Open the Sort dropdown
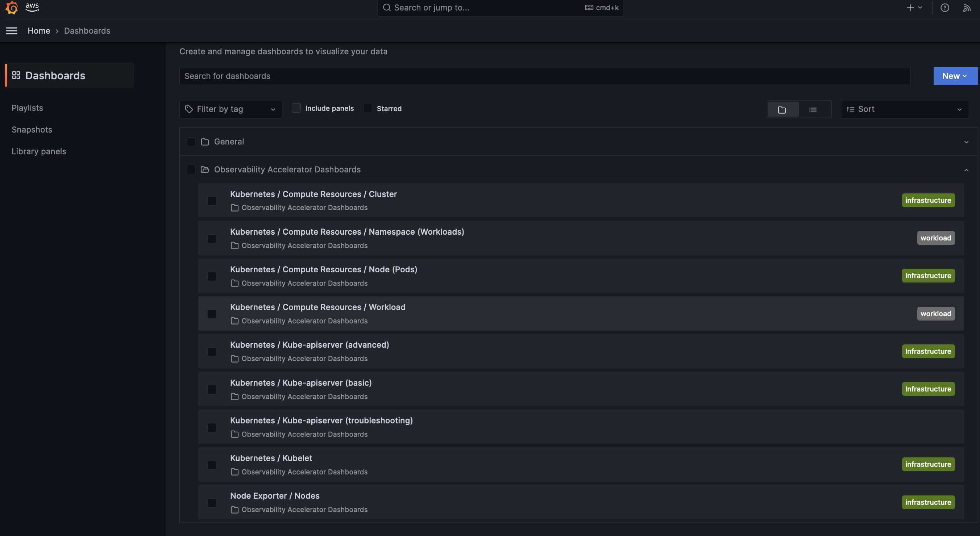This screenshot has width=980, height=536. point(904,109)
